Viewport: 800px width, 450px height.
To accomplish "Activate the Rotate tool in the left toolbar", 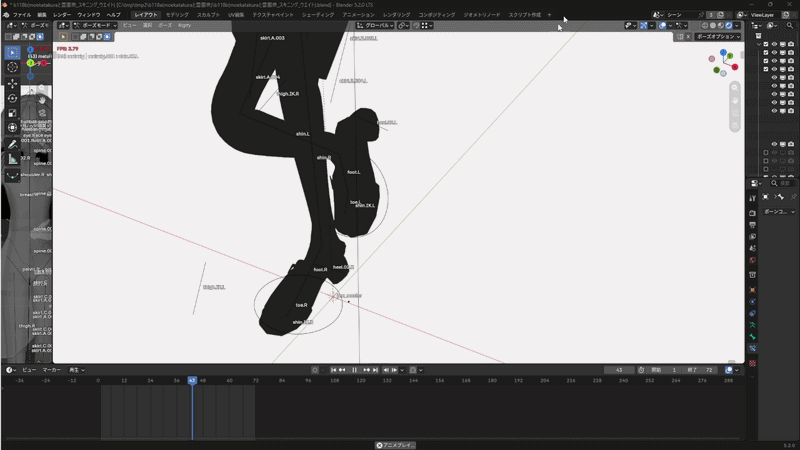I will click(12, 98).
